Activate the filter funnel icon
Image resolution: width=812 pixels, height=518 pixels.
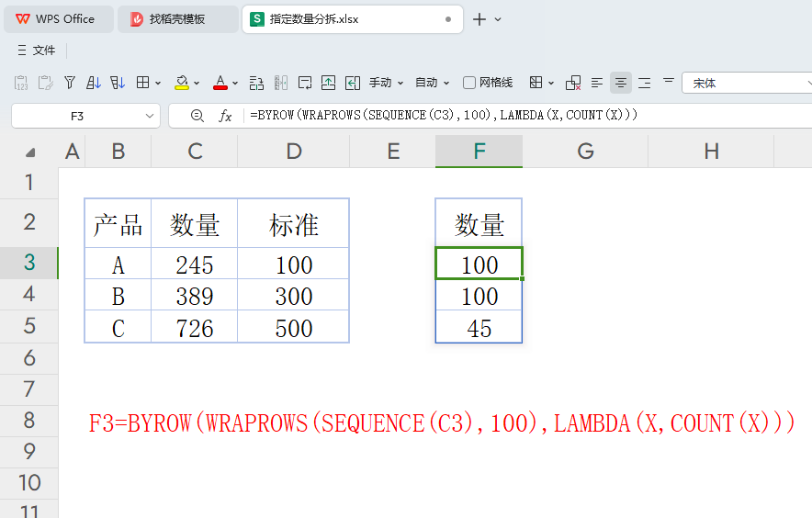coord(70,83)
